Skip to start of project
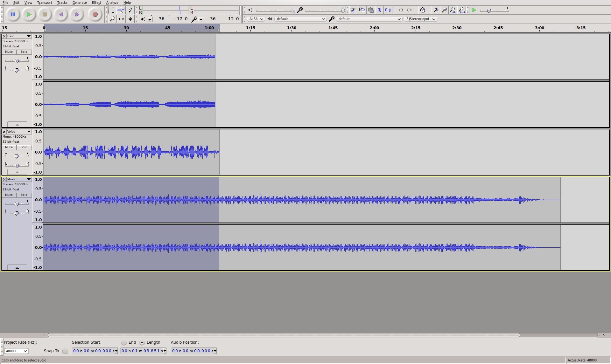This screenshot has height=364, width=611. [61, 14]
